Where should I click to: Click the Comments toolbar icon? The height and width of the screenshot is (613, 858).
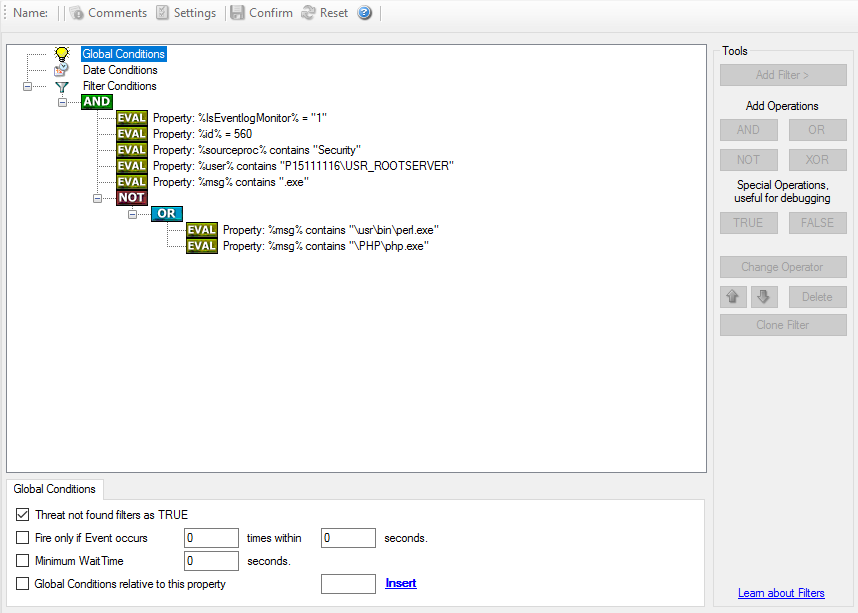coord(77,13)
